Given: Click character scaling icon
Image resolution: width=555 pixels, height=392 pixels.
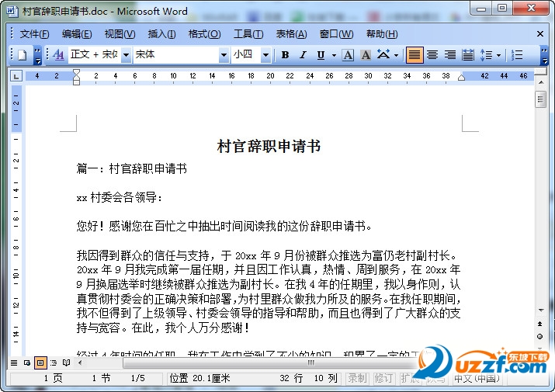Looking at the screenshot, I should pyautogui.click(x=383, y=55).
